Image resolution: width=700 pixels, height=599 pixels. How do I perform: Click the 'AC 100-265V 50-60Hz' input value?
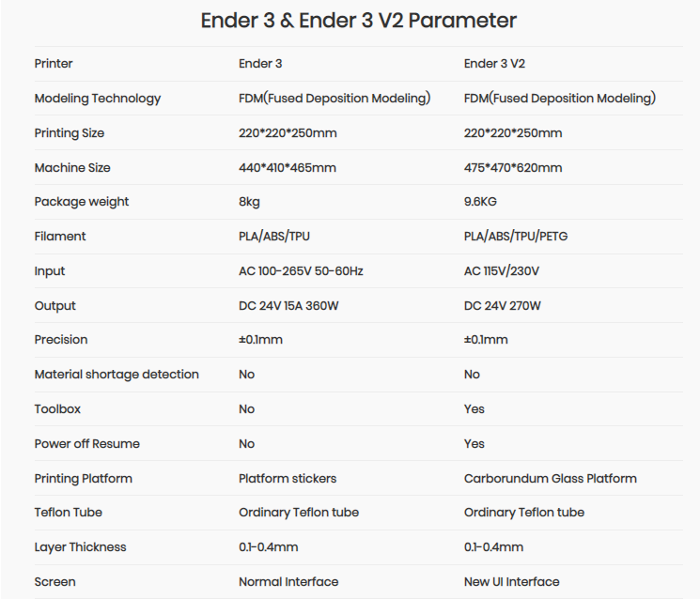pos(301,271)
